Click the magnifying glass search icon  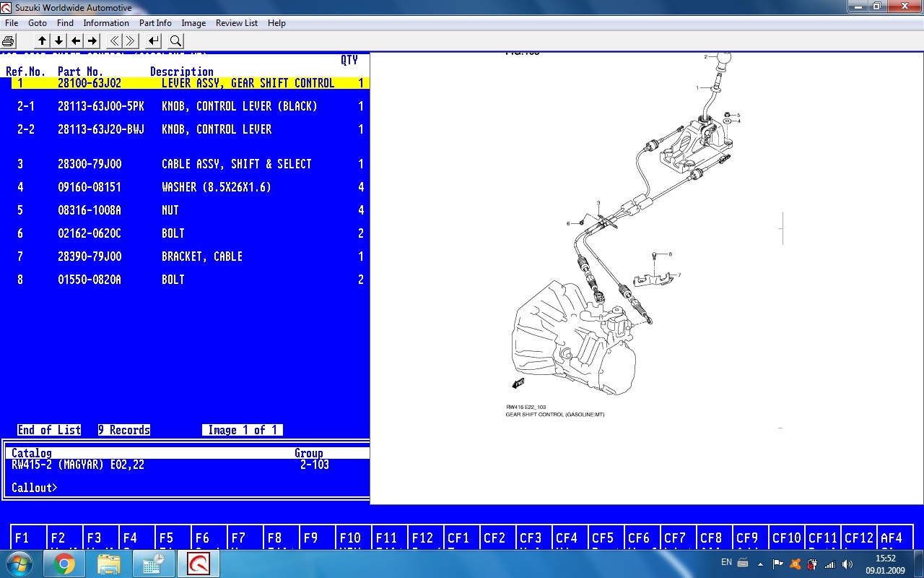tap(175, 41)
